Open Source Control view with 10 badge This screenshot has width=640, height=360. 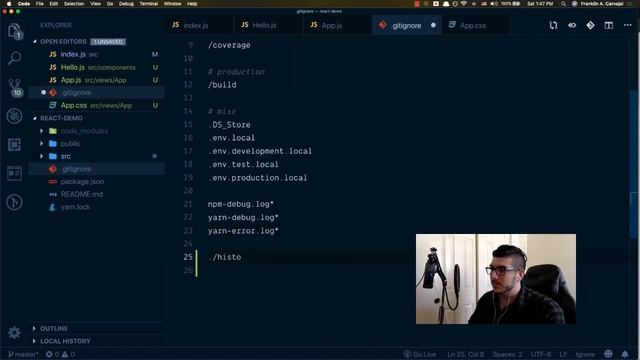pyautogui.click(x=15, y=87)
